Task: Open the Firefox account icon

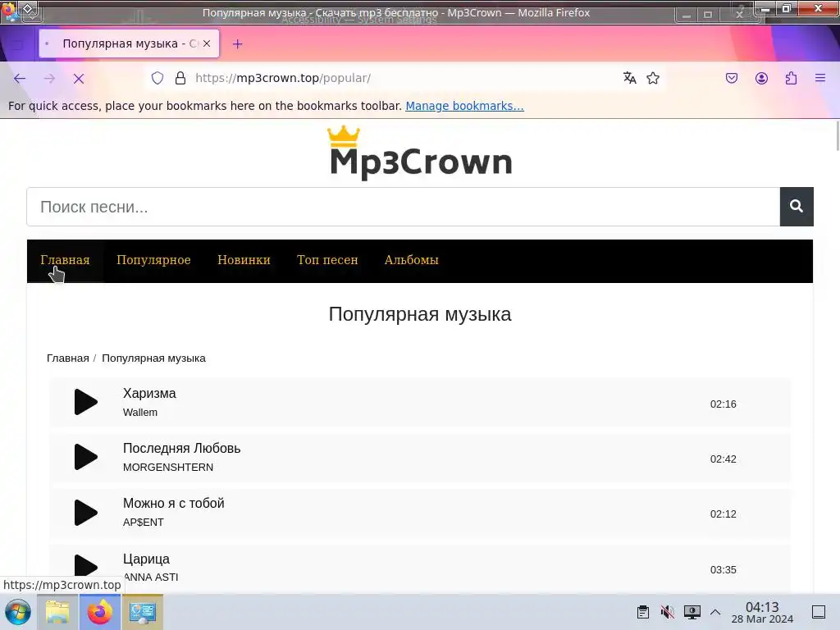Action: [761, 78]
